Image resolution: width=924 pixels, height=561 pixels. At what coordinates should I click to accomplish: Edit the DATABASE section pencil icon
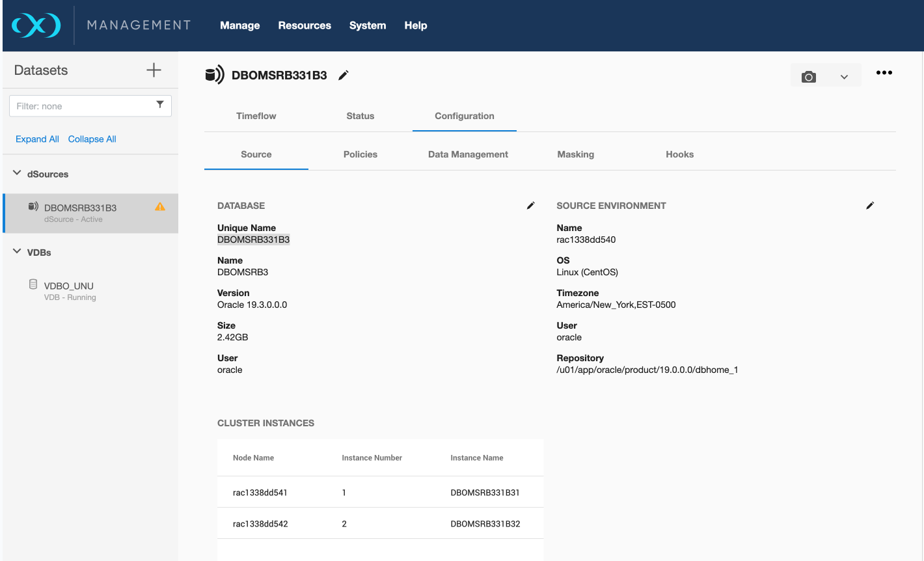(x=531, y=206)
